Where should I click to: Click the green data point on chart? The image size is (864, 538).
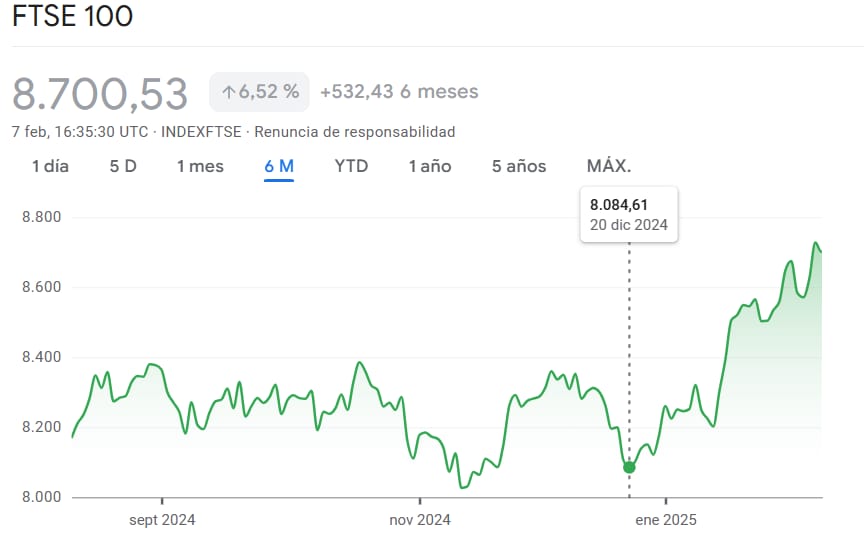pos(629,467)
